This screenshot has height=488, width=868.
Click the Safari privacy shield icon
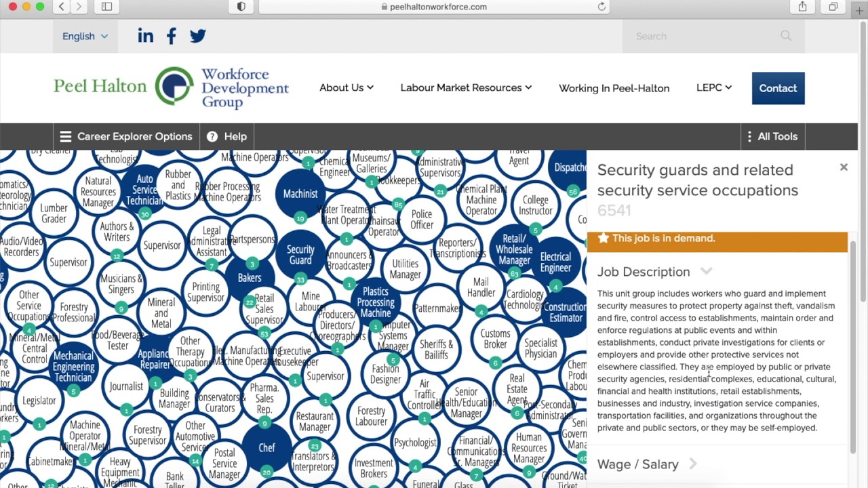tap(241, 7)
